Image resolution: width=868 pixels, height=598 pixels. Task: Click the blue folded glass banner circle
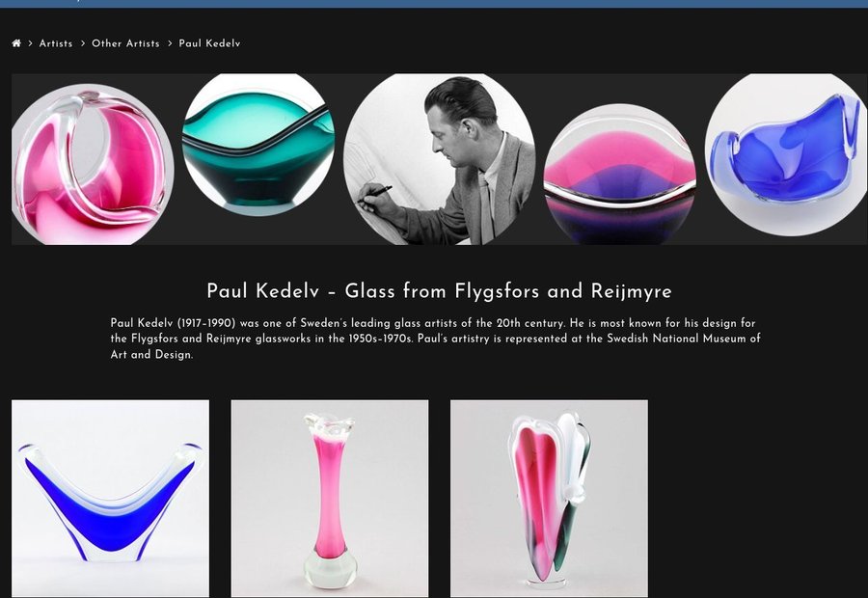786,155
